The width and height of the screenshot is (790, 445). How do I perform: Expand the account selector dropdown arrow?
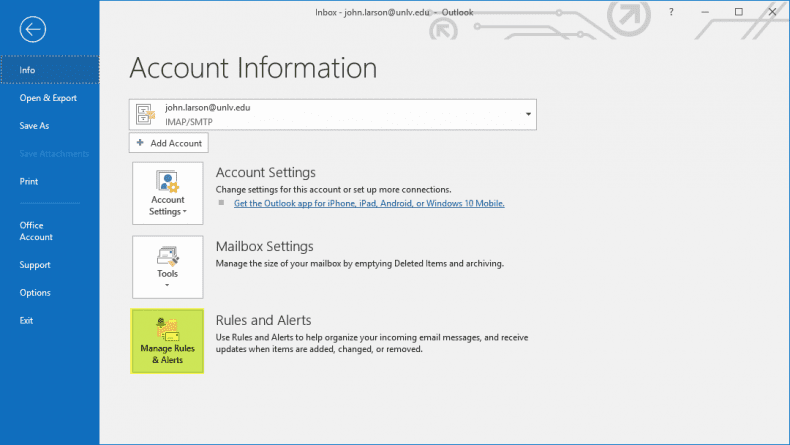(528, 114)
